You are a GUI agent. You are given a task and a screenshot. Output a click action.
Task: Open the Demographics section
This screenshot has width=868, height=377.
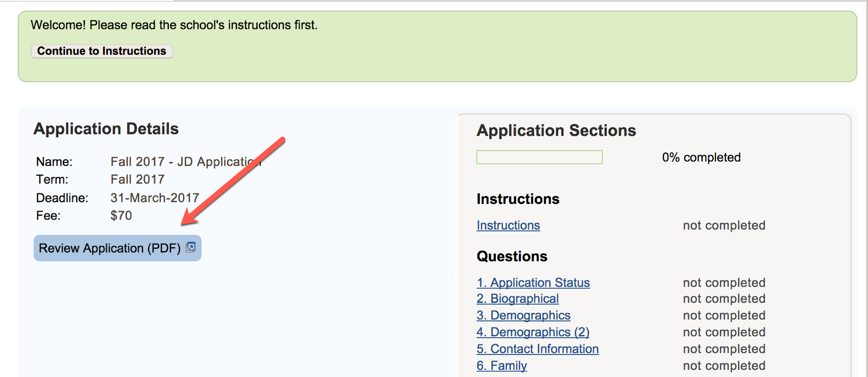[523, 315]
